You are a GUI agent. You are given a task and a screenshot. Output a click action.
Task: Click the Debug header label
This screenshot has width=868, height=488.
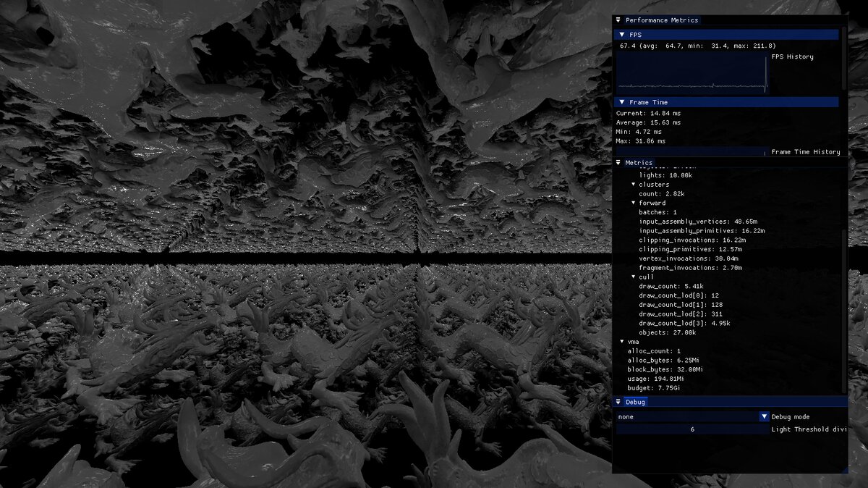pos(634,402)
